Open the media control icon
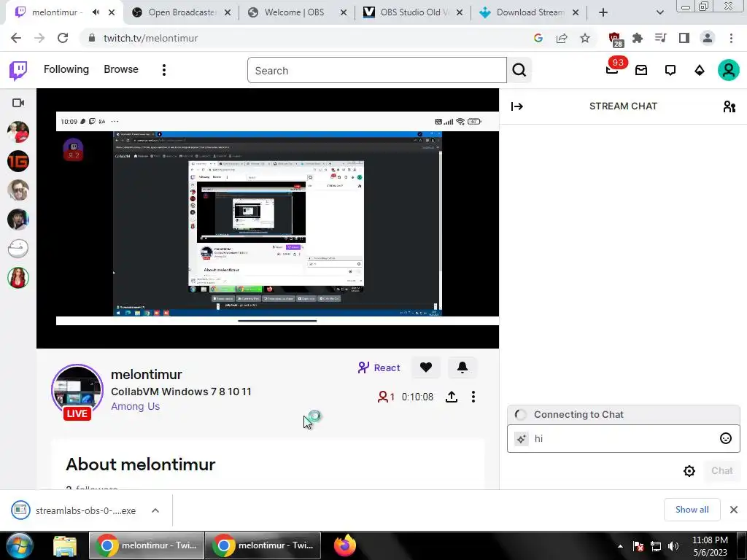747x560 pixels. pos(661,38)
